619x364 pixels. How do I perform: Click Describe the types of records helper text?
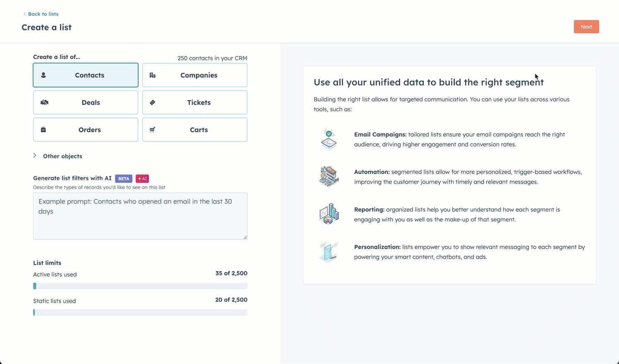tap(99, 187)
